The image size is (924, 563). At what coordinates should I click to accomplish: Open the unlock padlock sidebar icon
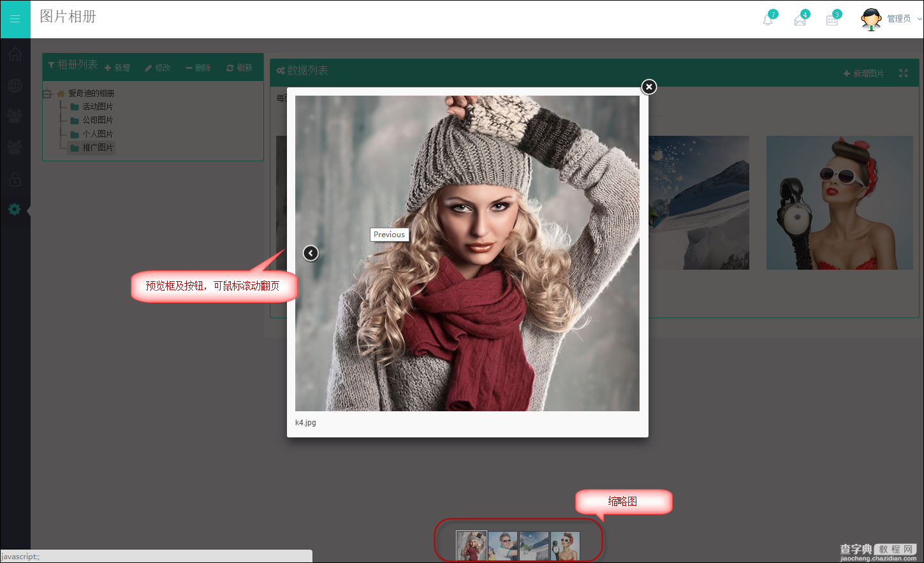tap(15, 179)
